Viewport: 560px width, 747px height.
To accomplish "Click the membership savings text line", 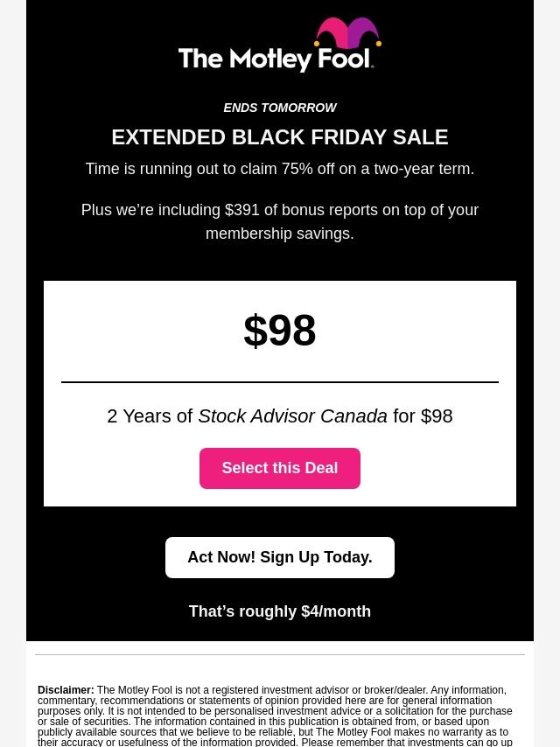I will (x=280, y=234).
